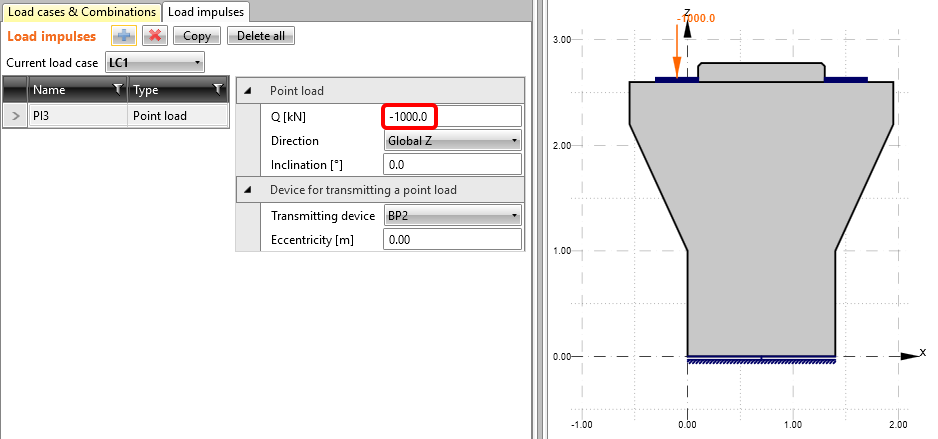This screenshot has width=938, height=439.
Task: Expand the PI3 row arrow indicator
Action: pos(15,116)
